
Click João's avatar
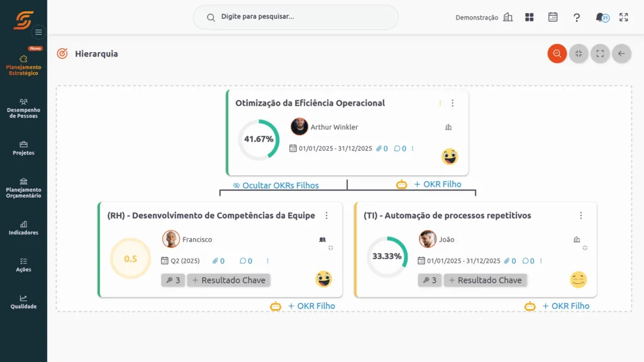pos(428,239)
